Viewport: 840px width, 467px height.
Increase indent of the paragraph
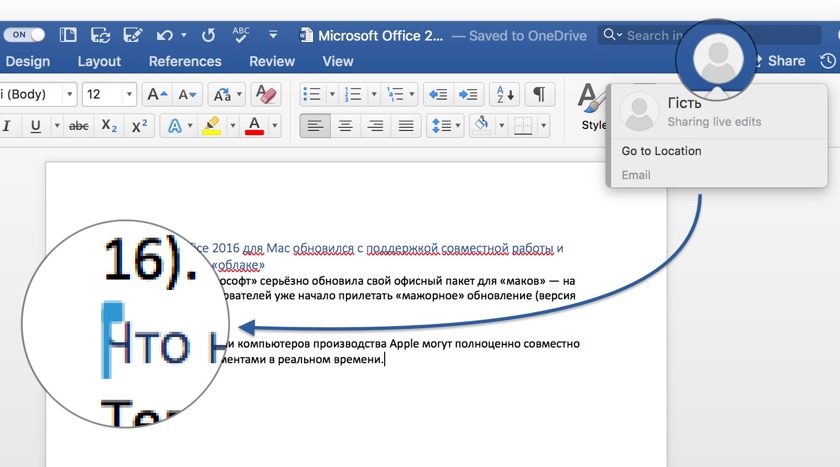(x=467, y=95)
